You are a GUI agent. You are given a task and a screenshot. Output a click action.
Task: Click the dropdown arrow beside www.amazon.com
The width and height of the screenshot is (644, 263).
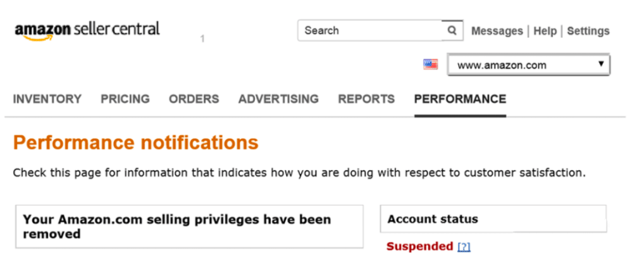click(601, 64)
